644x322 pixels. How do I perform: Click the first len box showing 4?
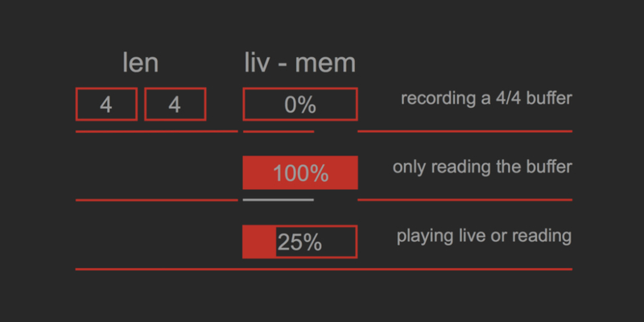[106, 105]
